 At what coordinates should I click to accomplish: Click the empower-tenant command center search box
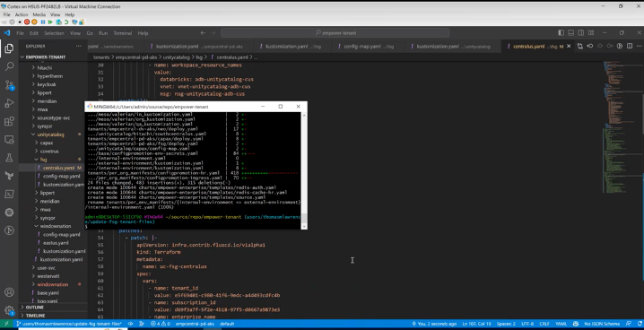point(335,33)
